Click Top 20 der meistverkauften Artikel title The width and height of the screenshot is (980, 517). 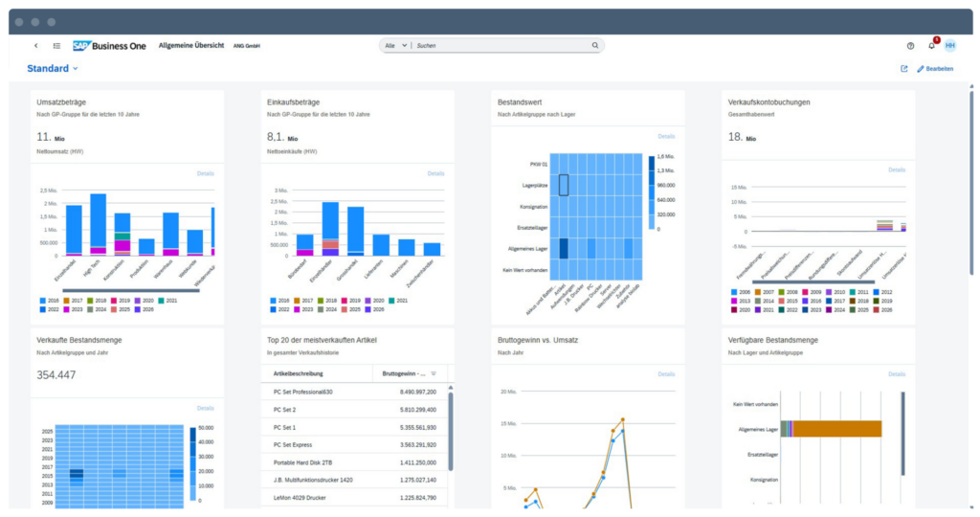322,341
